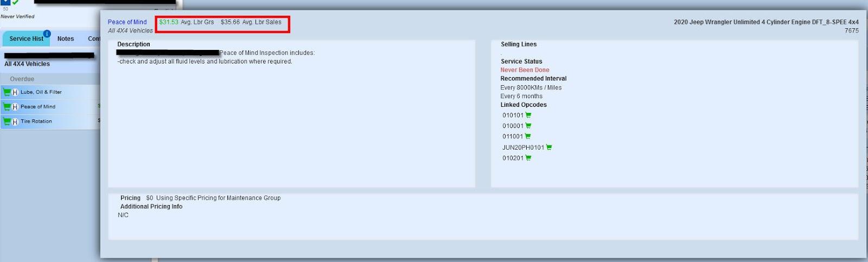Click the green checkmark above Never Verified
The width and height of the screenshot is (868, 262).
pyautogui.click(x=16, y=2)
